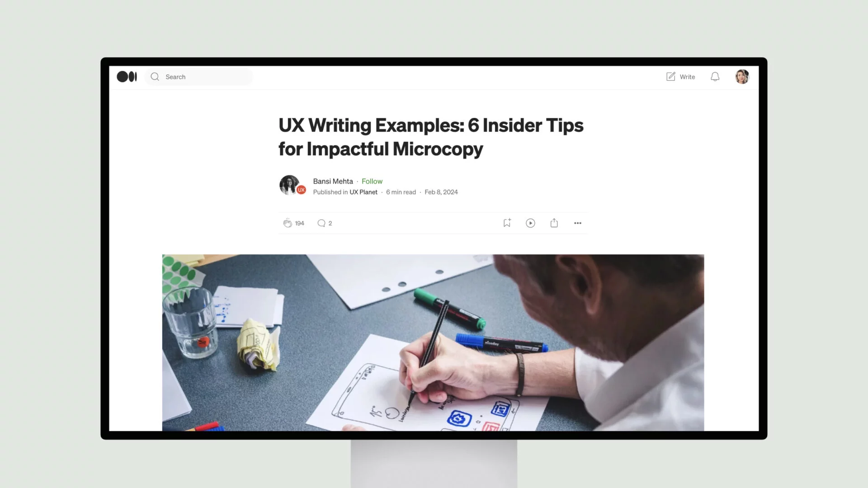Viewport: 868px width, 488px height.
Task: Click the listen/play audio icon
Action: click(530, 223)
